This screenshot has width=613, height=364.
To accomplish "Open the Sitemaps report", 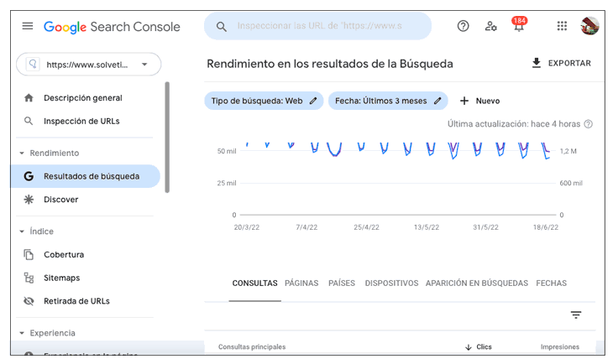I will 62,278.
